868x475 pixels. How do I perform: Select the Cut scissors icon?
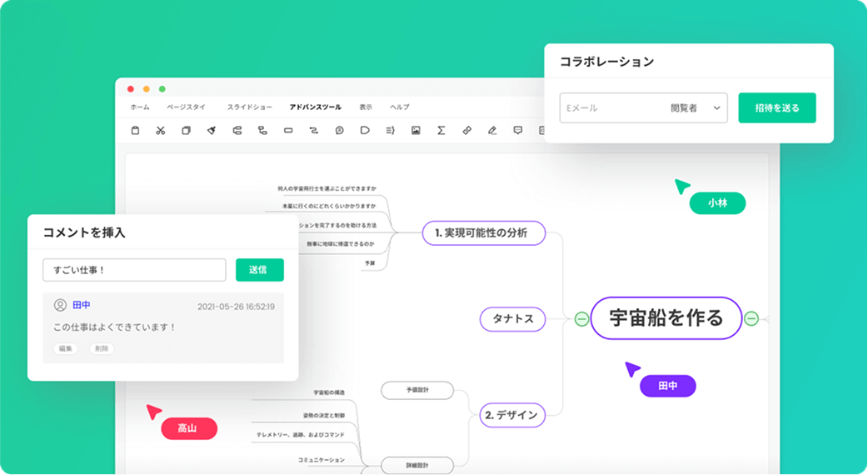161,130
